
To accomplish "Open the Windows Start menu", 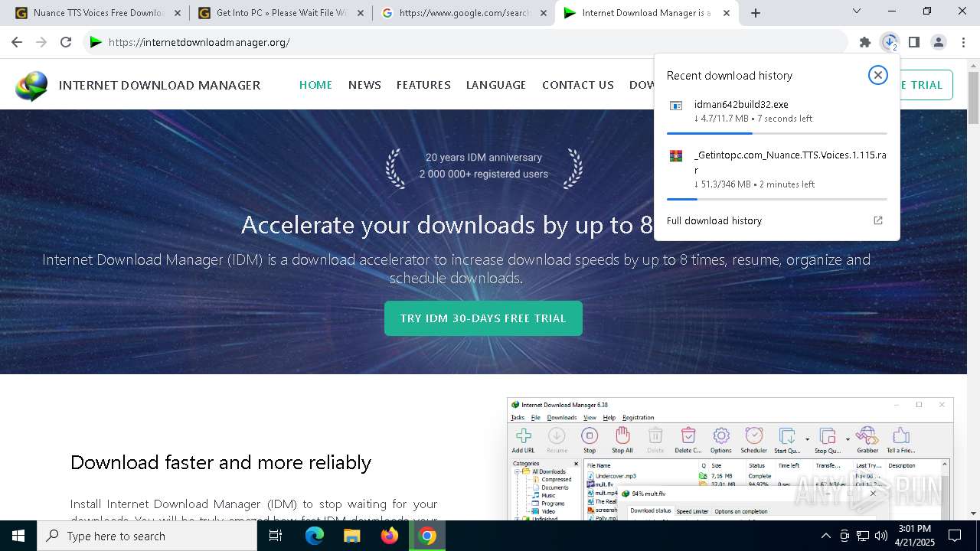I will (x=18, y=536).
